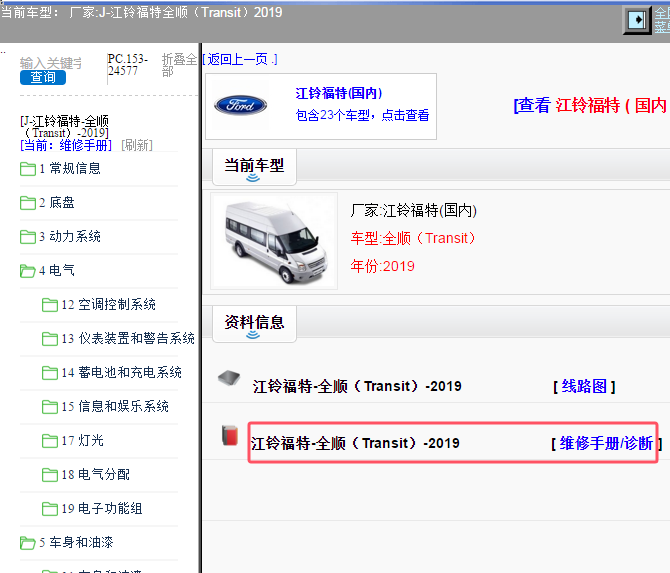This screenshot has height=573, width=670.
Task: Click folder icon of 13 仪表装置和警告系统
Action: pyautogui.click(x=50, y=339)
